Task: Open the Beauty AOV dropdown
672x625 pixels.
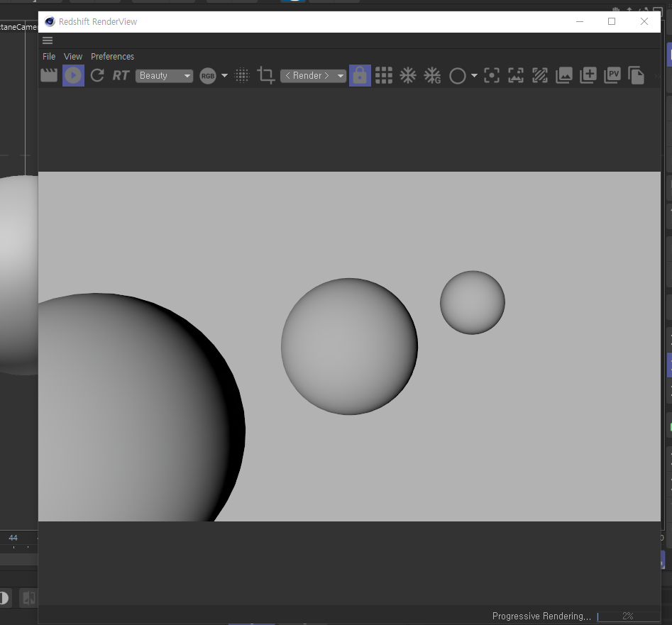Action: pyautogui.click(x=164, y=76)
